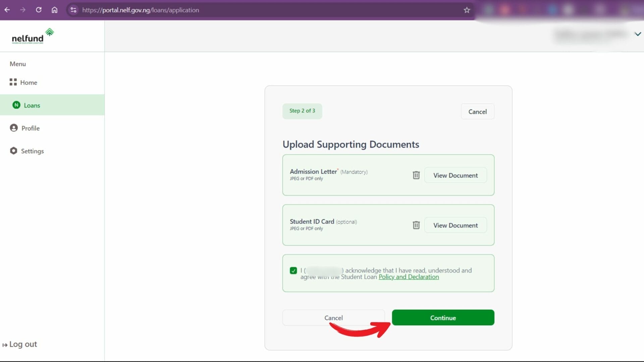Expand the account menu with the chevron
Image resolution: width=644 pixels, height=362 pixels.
(638, 34)
